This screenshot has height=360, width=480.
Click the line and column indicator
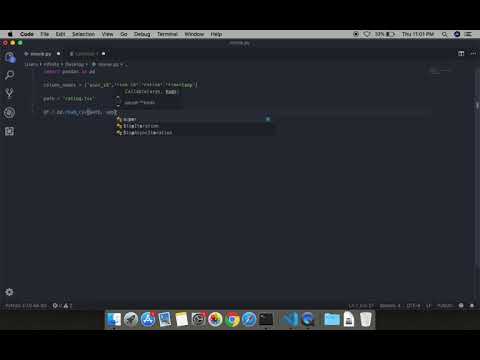361,305
